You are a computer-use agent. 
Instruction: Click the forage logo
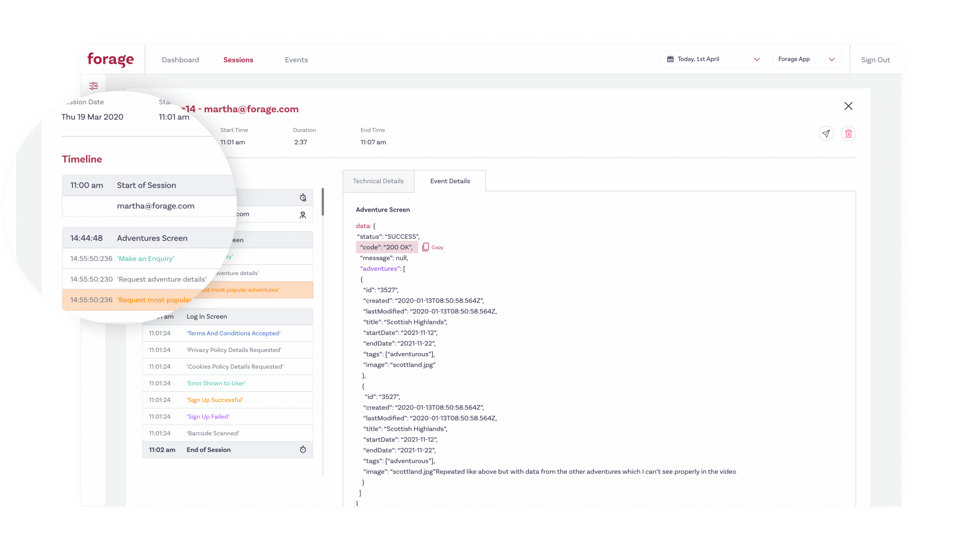click(x=112, y=59)
